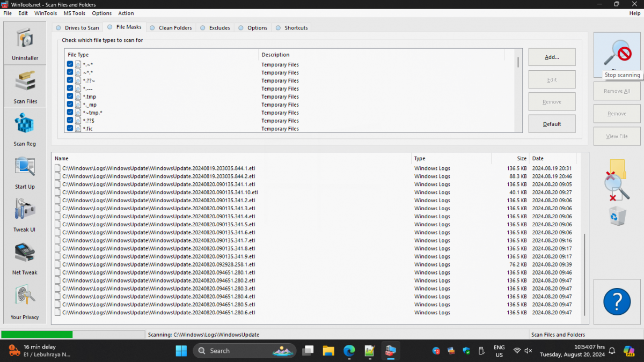
Task: Open the Options menu
Action: tap(102, 13)
